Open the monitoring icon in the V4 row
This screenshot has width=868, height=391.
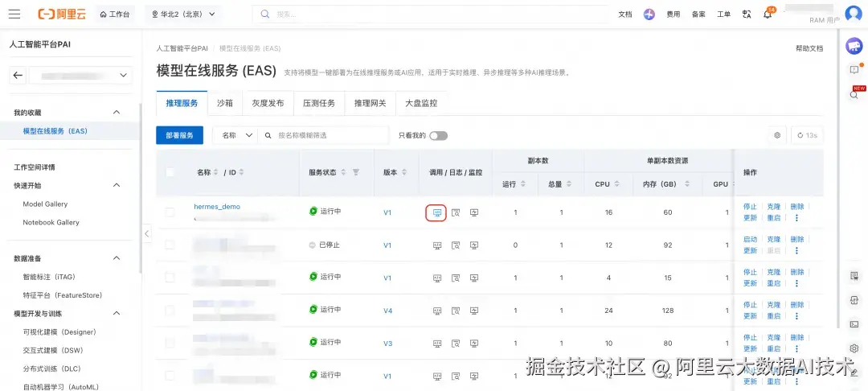pyautogui.click(x=474, y=311)
